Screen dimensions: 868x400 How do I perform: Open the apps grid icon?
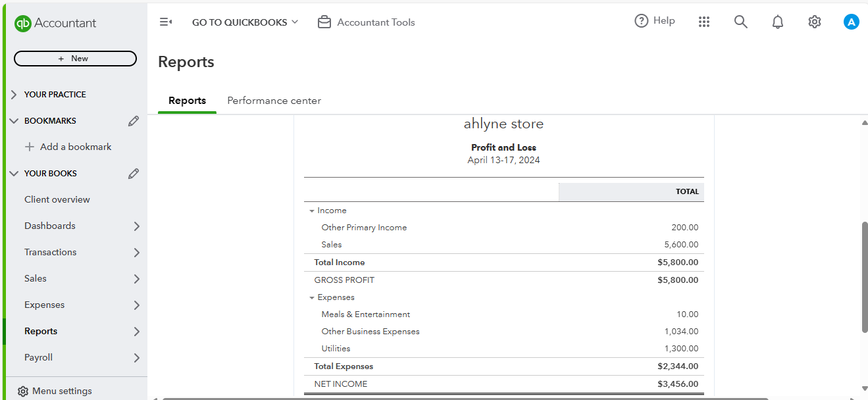(704, 22)
